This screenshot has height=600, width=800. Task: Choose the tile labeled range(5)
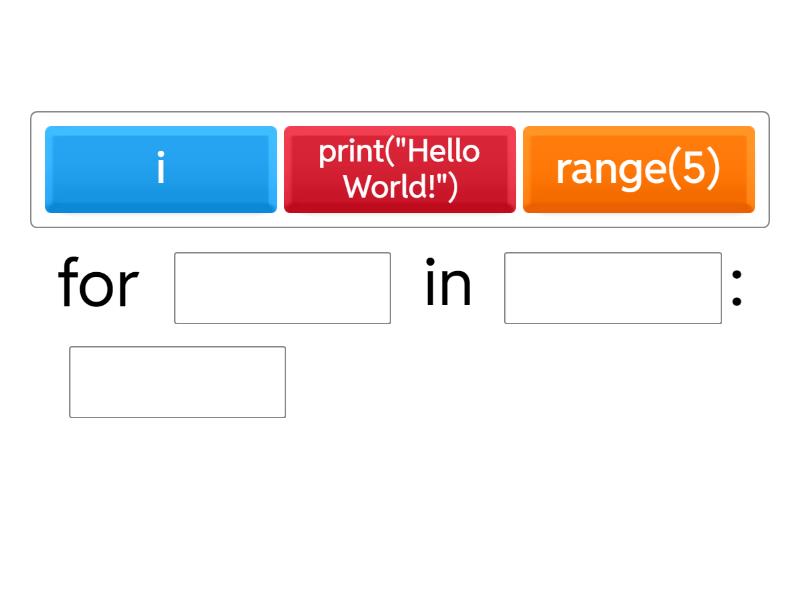(x=638, y=169)
